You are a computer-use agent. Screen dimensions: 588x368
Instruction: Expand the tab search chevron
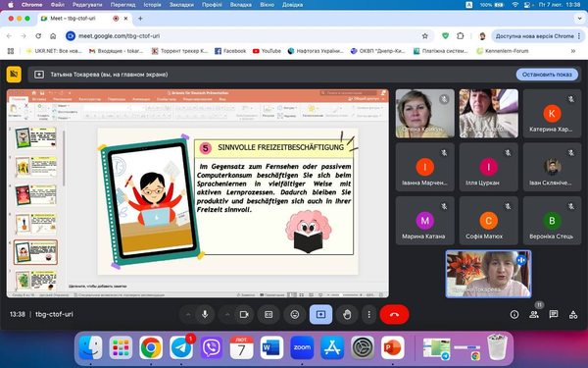580,19
